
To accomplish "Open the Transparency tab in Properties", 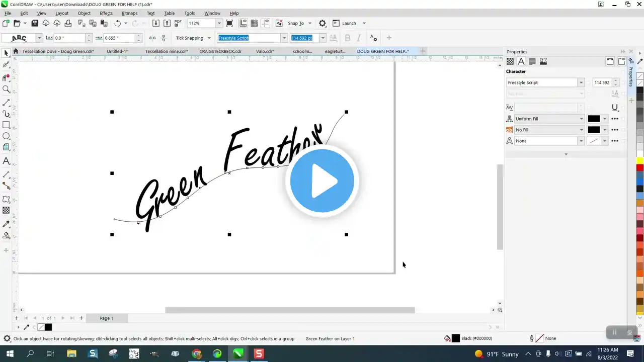I will (510, 61).
